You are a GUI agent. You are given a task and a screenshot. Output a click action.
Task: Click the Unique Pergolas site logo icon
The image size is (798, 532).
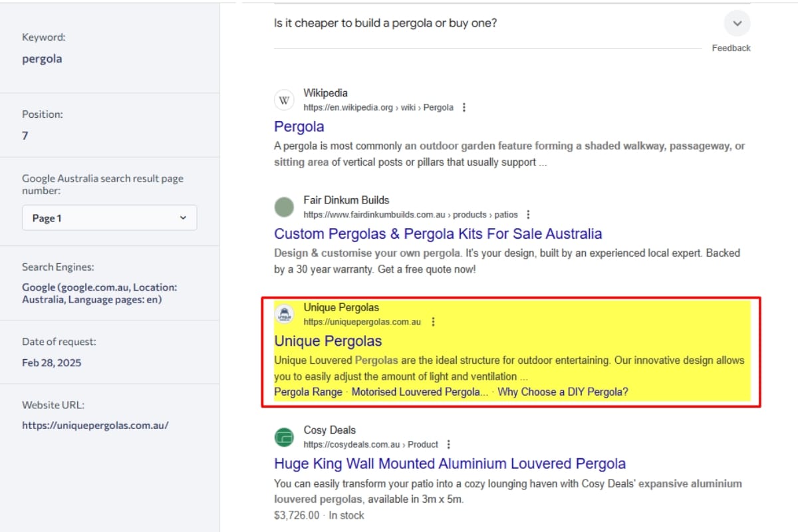[284, 315]
